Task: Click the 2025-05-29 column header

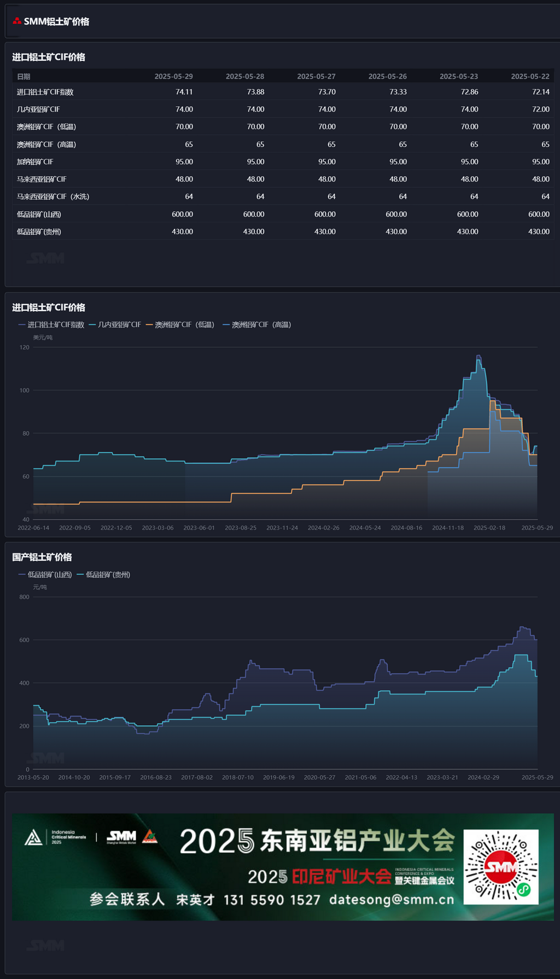Action: click(x=173, y=77)
